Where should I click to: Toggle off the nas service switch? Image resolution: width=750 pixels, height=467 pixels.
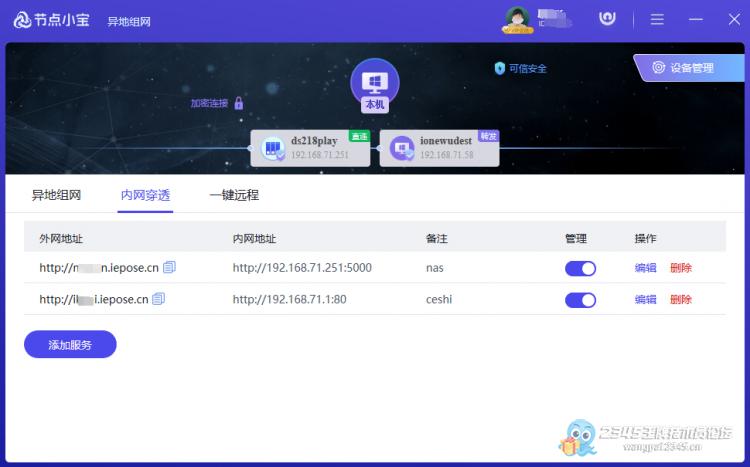click(580, 268)
